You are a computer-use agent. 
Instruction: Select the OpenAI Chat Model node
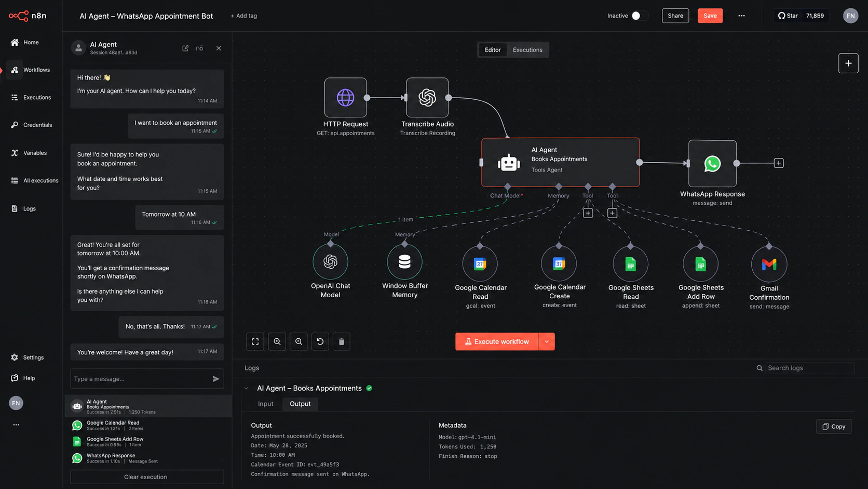(330, 261)
